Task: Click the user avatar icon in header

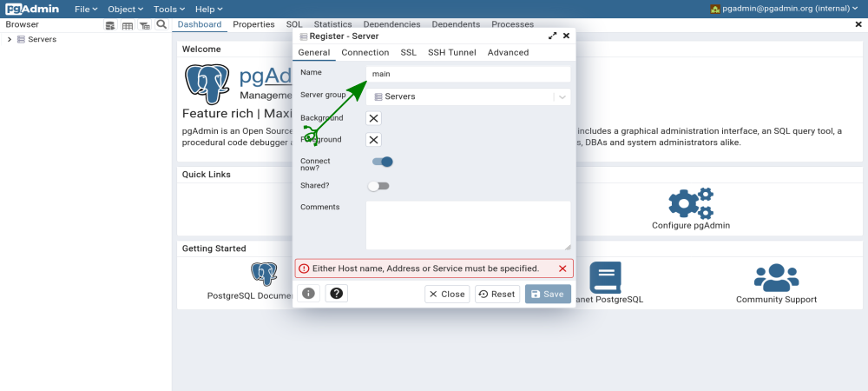Action: pyautogui.click(x=715, y=9)
